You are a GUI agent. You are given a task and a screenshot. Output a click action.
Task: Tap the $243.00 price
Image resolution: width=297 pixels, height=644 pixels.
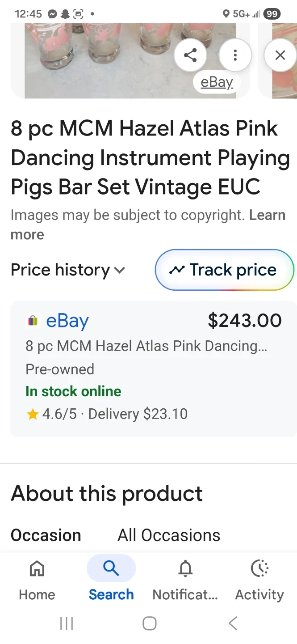(245, 321)
